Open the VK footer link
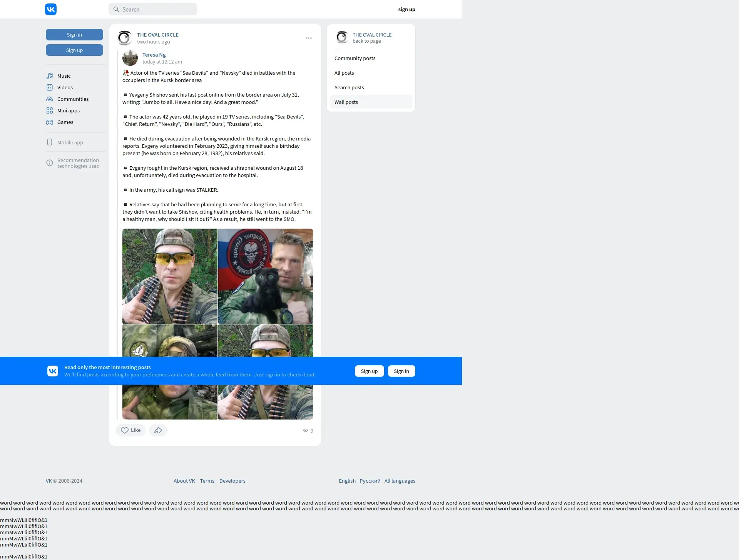The image size is (739, 560). click(48, 481)
